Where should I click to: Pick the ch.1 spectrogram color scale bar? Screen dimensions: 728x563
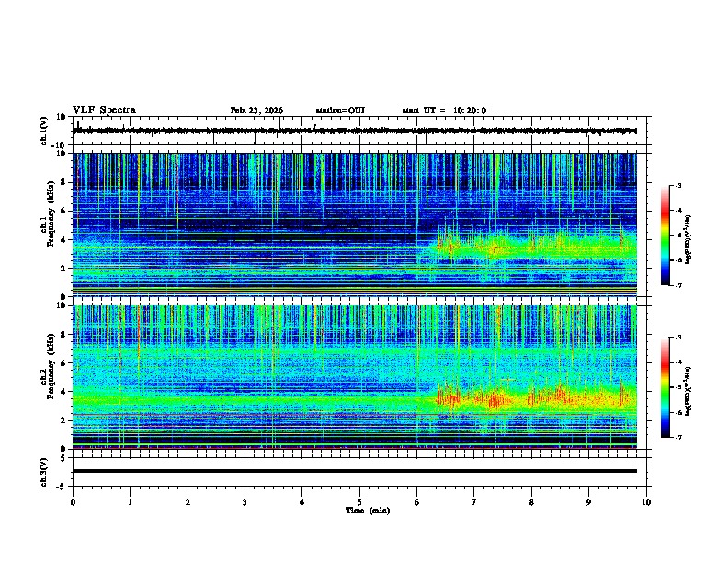pyautogui.click(x=665, y=236)
